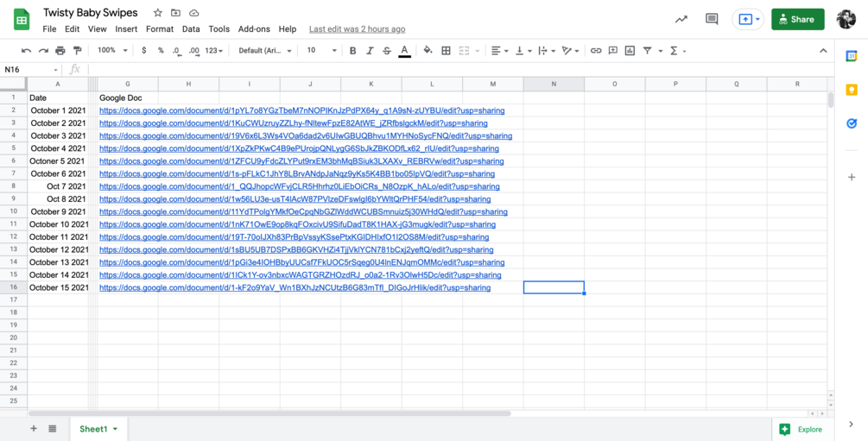Click the merge cells icon
Screen dimensions: 868x441
pyautogui.click(x=464, y=50)
